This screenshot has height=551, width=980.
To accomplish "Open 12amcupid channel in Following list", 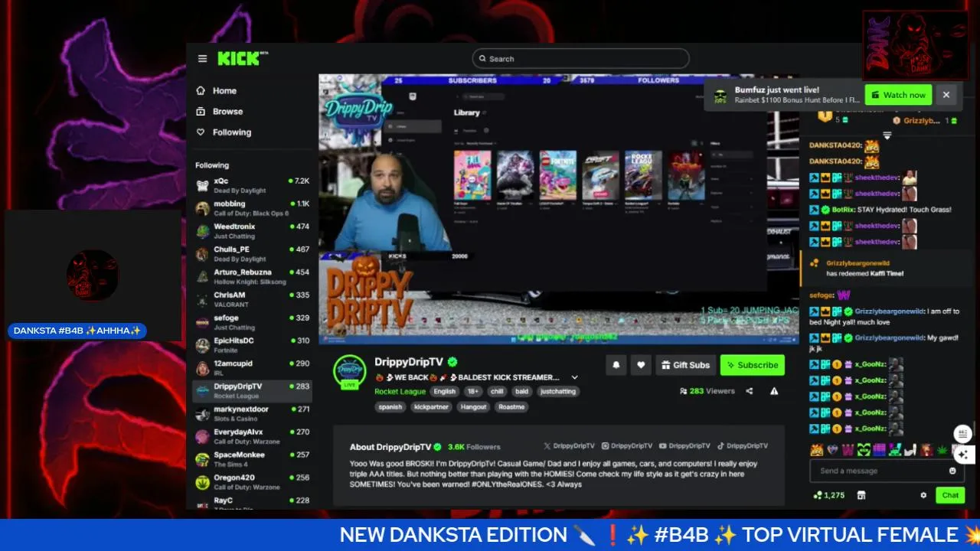I will coord(252,368).
